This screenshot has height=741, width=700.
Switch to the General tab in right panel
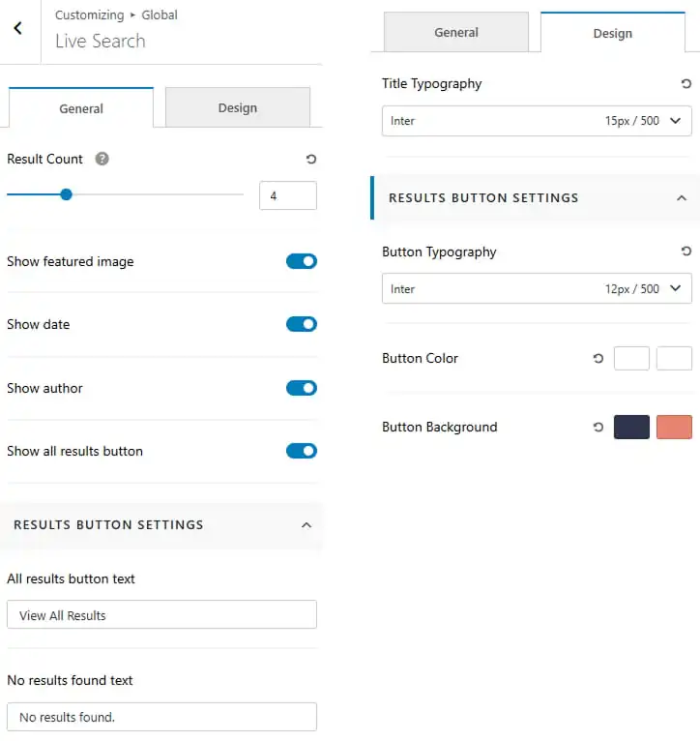(x=455, y=32)
